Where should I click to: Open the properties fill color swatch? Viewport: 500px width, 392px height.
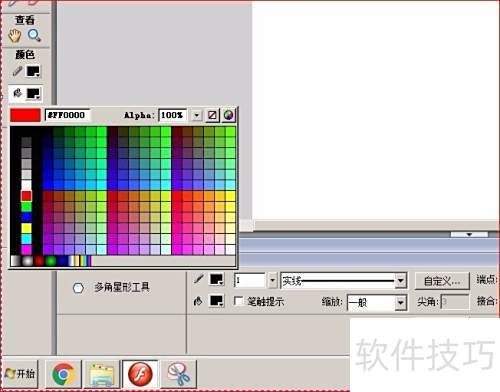[x=216, y=301]
